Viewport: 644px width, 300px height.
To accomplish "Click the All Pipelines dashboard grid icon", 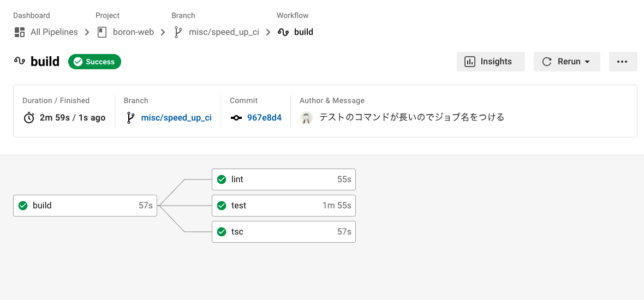I will (20, 32).
